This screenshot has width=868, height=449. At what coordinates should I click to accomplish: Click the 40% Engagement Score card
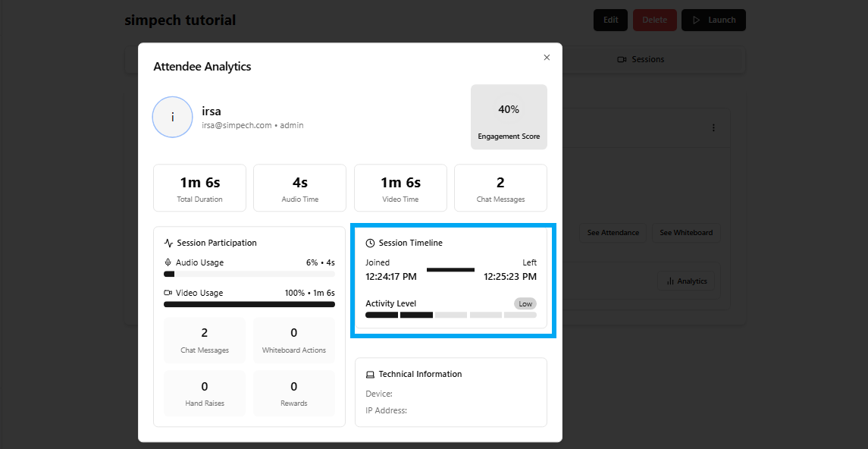[509, 117]
